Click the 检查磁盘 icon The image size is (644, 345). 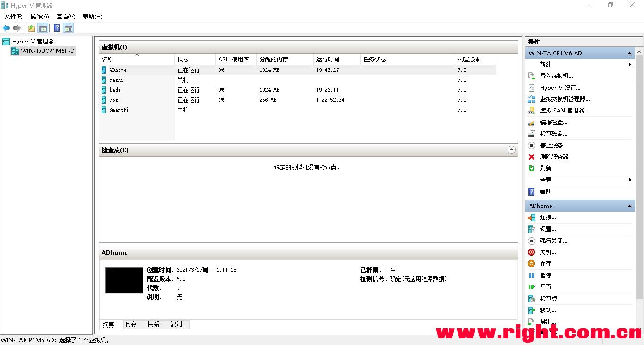click(532, 134)
